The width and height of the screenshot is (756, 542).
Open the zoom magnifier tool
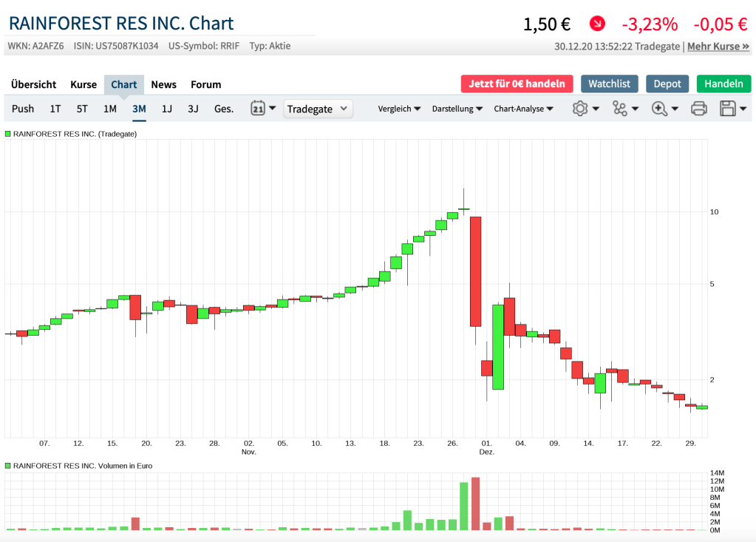(x=659, y=109)
